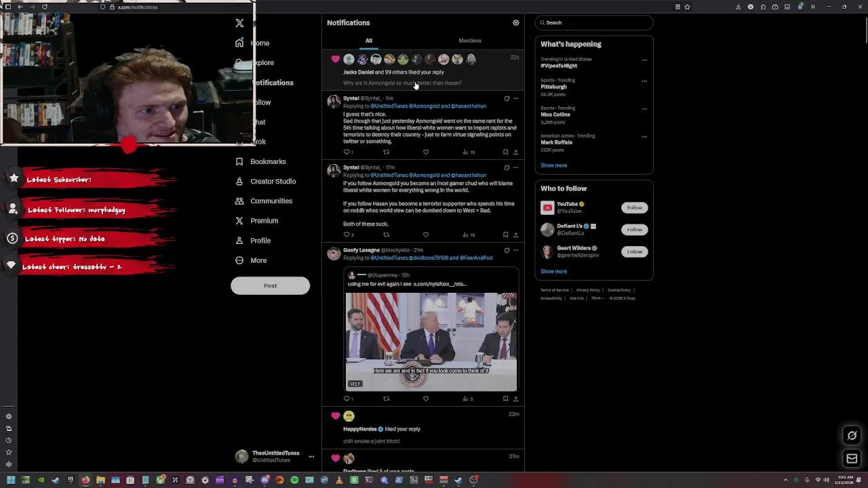Open notification settings gear icon
868x488 pixels.
tap(516, 23)
